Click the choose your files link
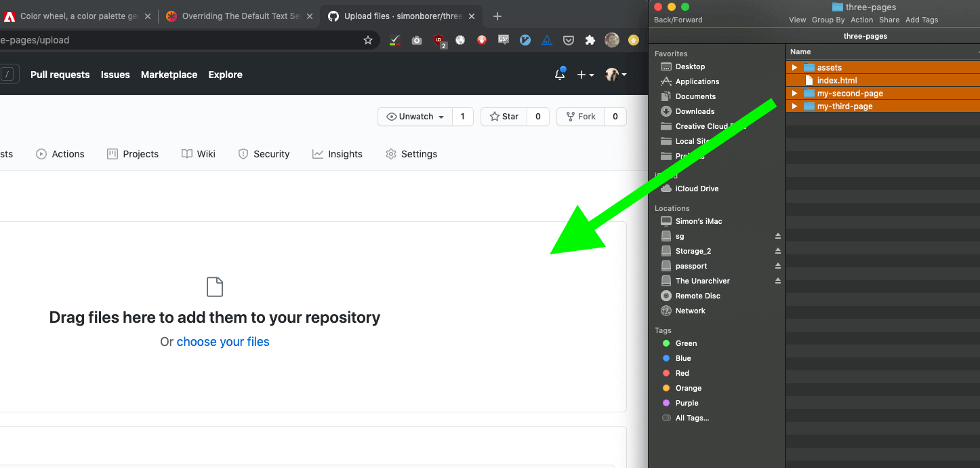This screenshot has height=468, width=980. click(223, 342)
